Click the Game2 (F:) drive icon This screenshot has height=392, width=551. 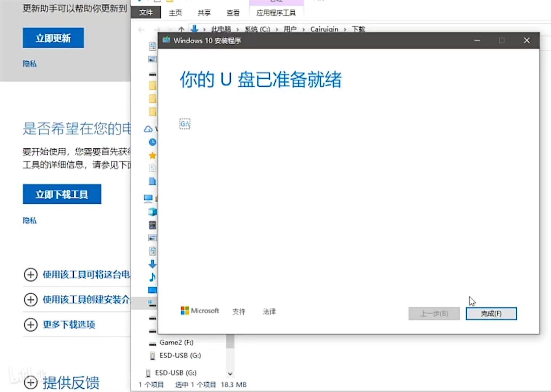pyautogui.click(x=153, y=343)
